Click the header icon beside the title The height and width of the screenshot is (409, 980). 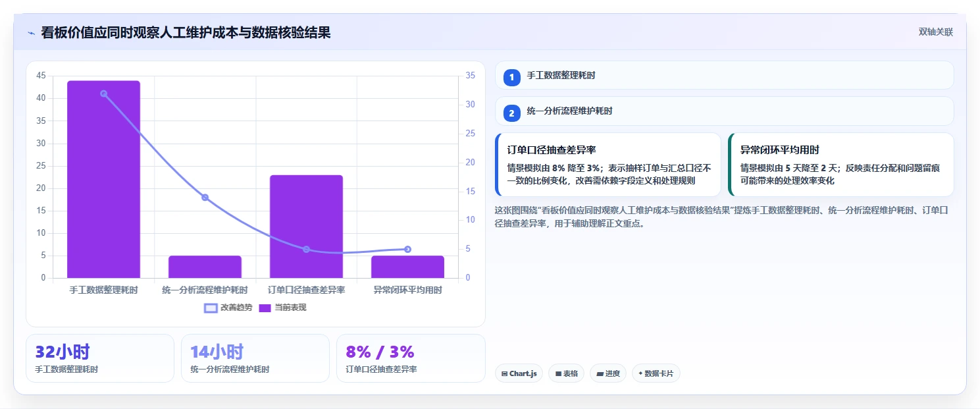coord(32,32)
